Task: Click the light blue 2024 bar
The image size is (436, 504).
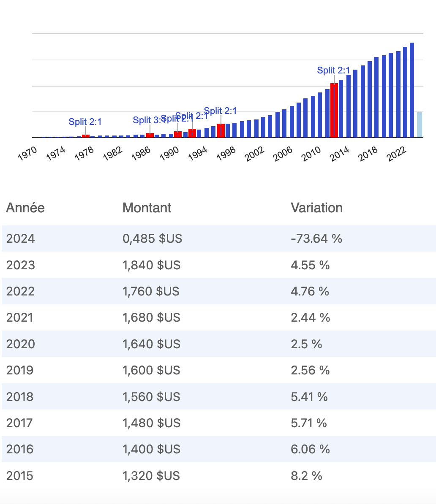Action: (x=419, y=125)
